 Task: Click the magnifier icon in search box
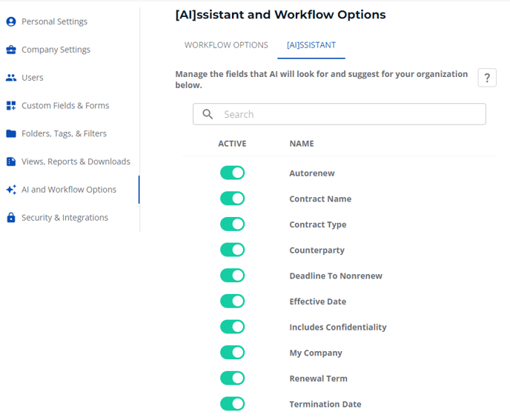tap(208, 114)
